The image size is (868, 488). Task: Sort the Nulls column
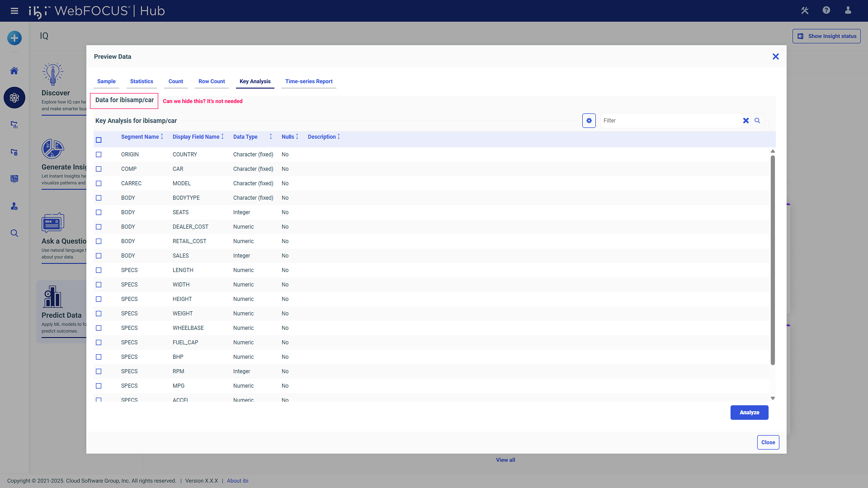(x=297, y=136)
